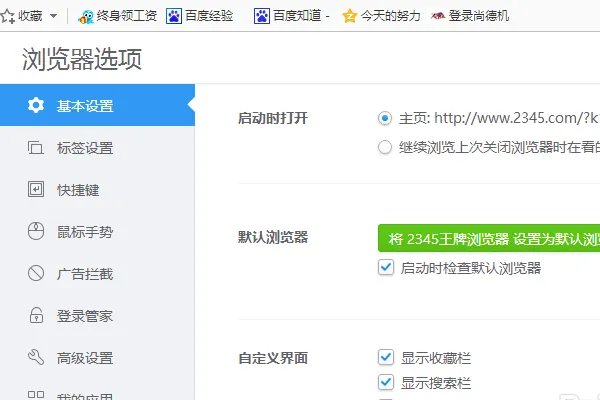
Task: Click the 浏览器选项 page title
Action: 82,59
